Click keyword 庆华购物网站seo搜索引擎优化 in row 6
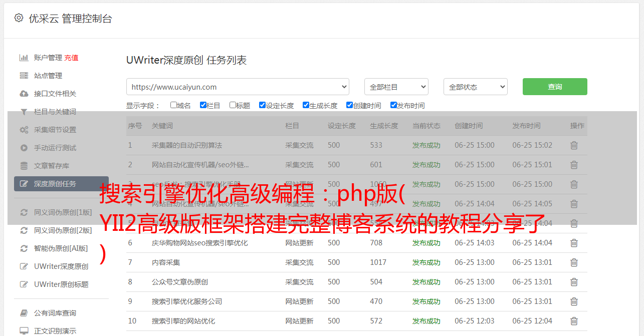This screenshot has width=644, height=336. 200,243
